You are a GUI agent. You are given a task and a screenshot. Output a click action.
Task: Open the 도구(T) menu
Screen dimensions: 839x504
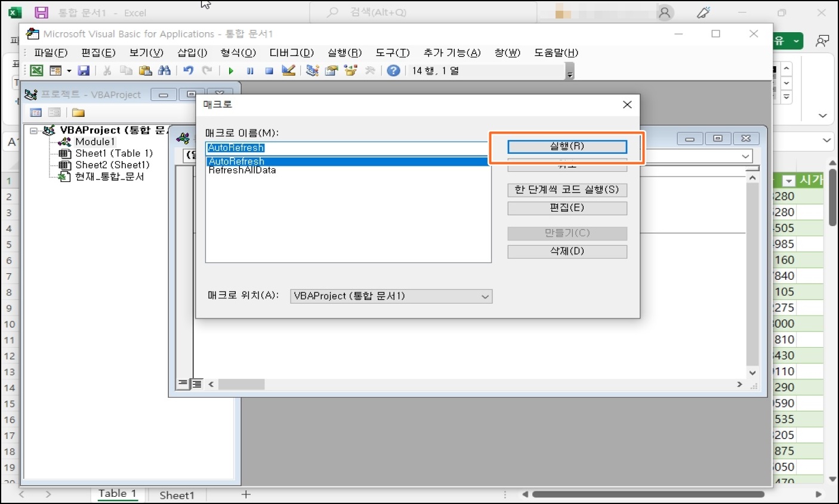pos(393,52)
